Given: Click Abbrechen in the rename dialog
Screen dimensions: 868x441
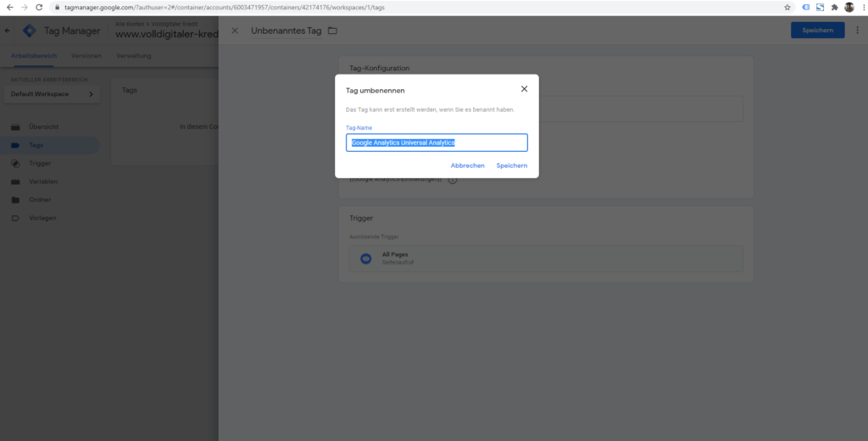Looking at the screenshot, I should [467, 165].
